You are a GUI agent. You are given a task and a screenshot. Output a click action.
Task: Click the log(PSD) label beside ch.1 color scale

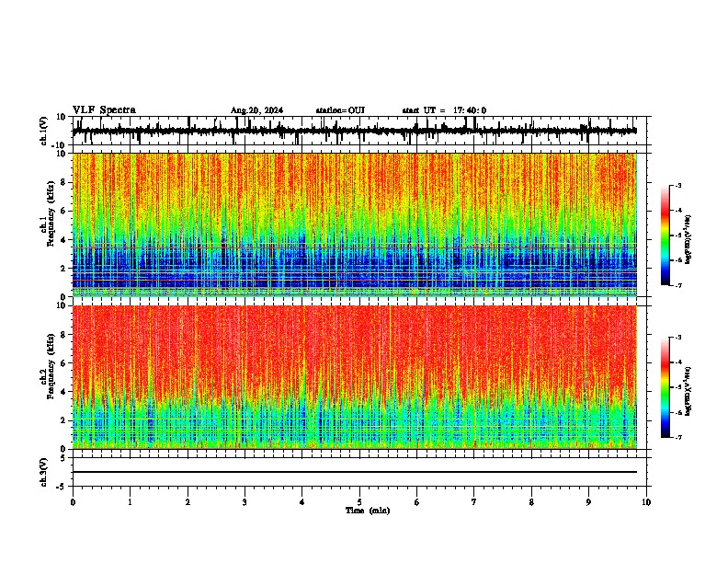coord(688,240)
